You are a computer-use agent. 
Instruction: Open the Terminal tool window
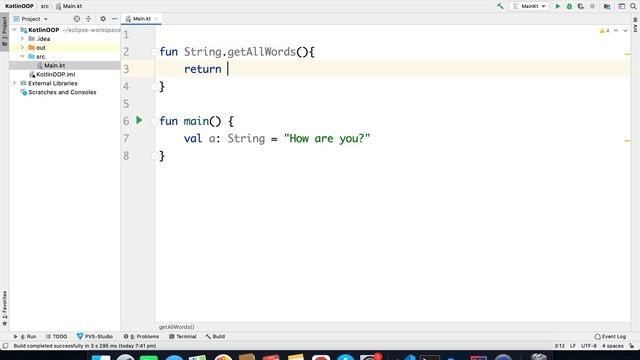183,336
